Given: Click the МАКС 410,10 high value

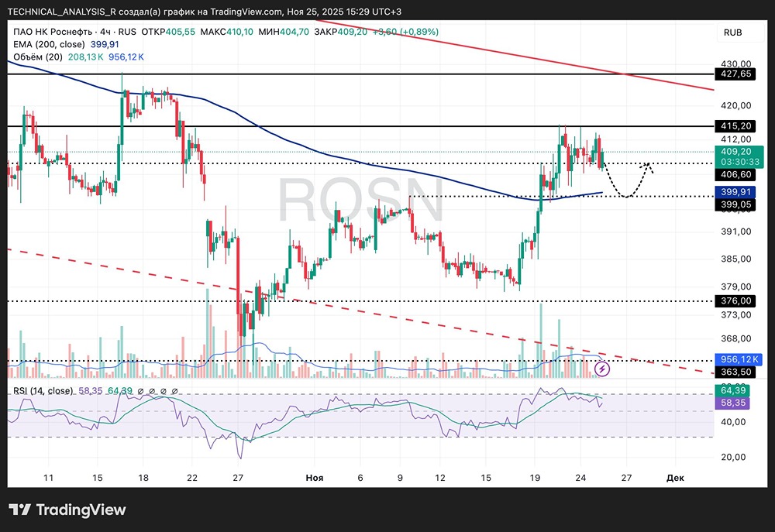Looking at the screenshot, I should click(x=227, y=32).
